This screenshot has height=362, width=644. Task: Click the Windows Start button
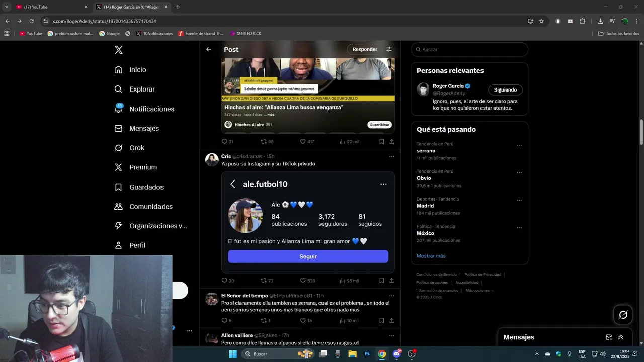pos(233,354)
